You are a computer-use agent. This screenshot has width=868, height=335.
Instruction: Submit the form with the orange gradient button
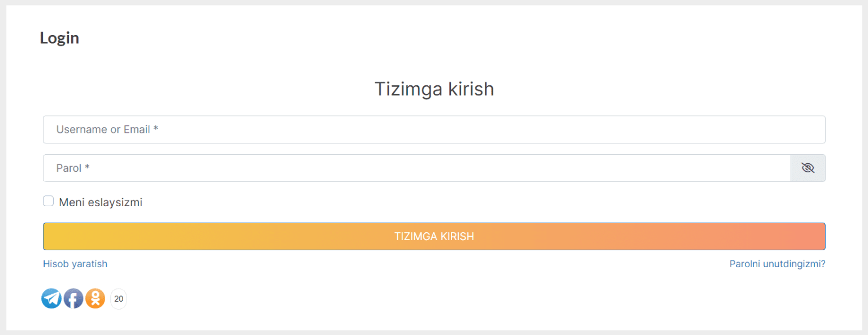(x=434, y=236)
